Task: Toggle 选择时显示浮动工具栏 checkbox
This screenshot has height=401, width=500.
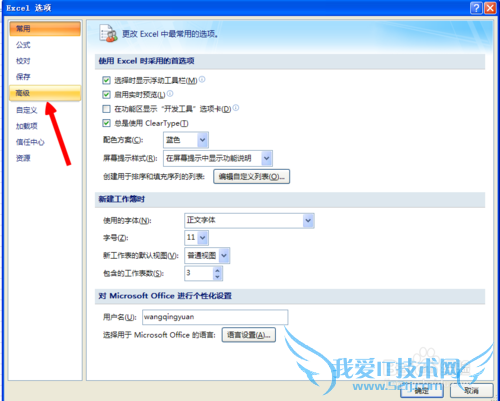Action: 106,80
